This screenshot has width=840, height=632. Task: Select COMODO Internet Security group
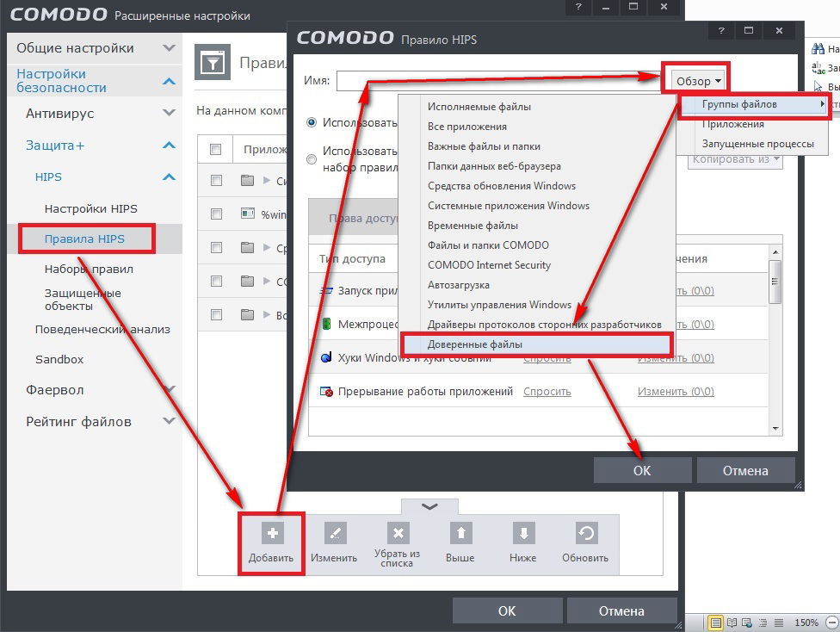tap(489, 265)
